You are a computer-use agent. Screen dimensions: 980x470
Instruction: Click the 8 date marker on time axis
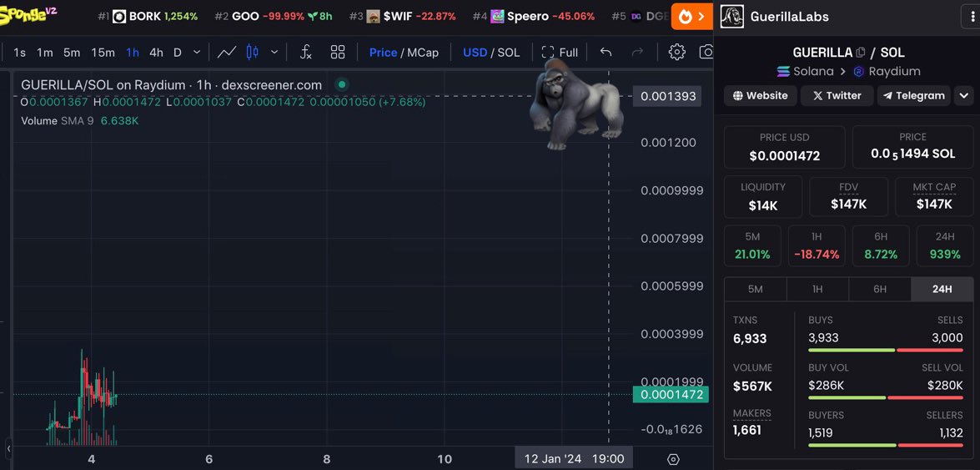[x=326, y=459]
